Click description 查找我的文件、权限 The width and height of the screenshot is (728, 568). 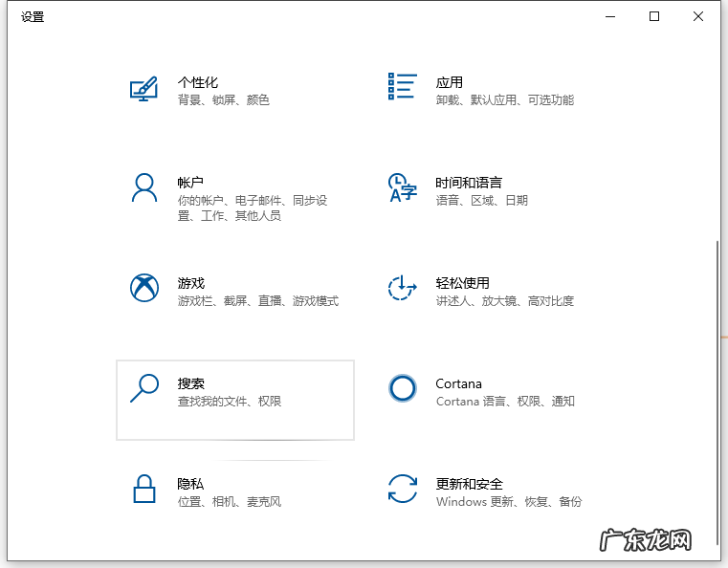click(230, 402)
